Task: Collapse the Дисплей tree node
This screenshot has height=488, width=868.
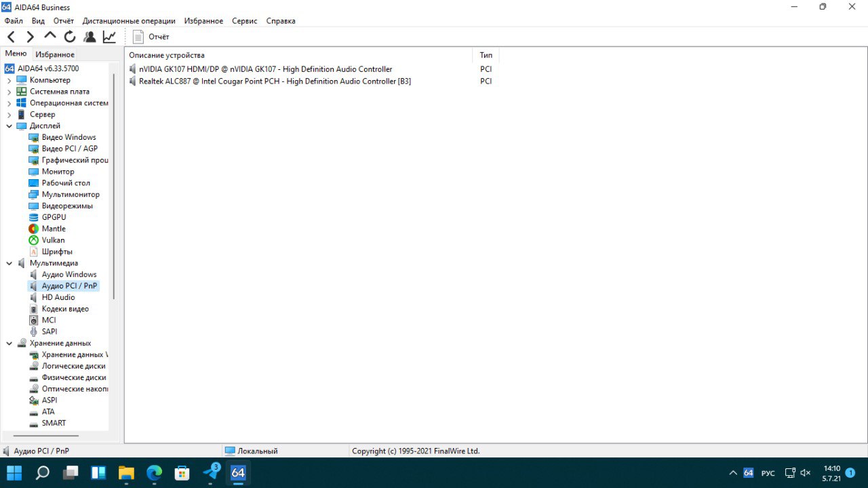Action: 9,126
